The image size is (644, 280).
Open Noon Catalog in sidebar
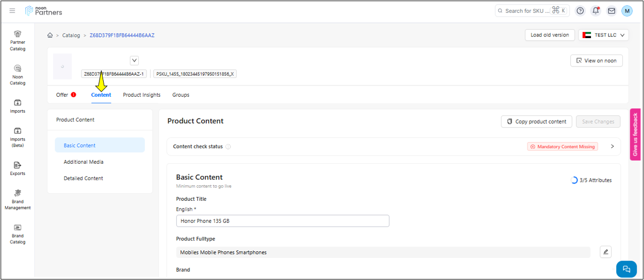coord(18,75)
